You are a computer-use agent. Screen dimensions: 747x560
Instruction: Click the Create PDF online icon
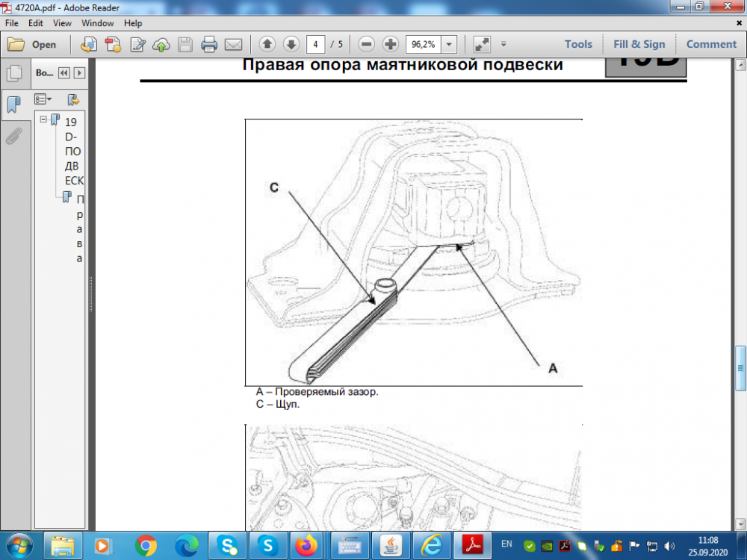point(89,44)
